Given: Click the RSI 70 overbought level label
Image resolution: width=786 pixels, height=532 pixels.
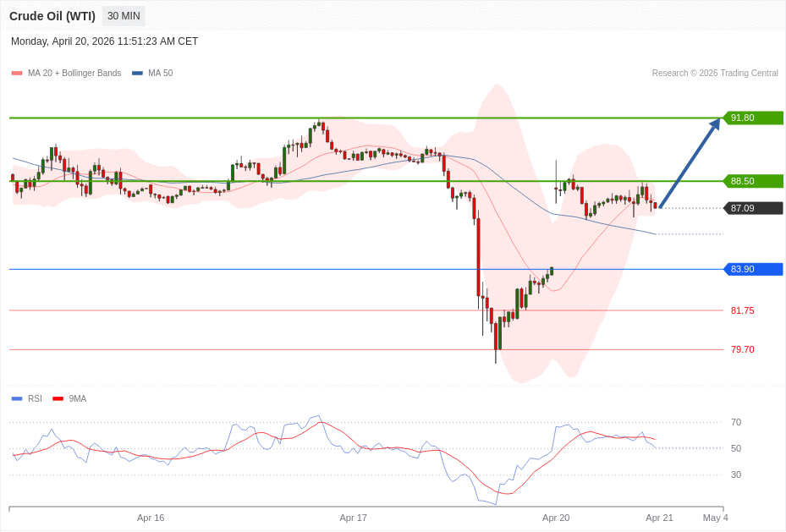Looking at the screenshot, I should 735,423.
